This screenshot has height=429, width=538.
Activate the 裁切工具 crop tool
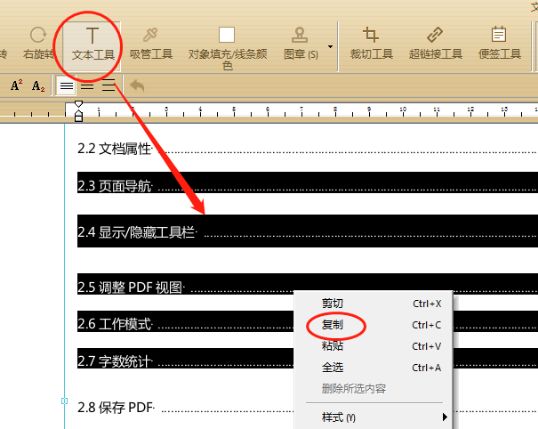coord(371,44)
